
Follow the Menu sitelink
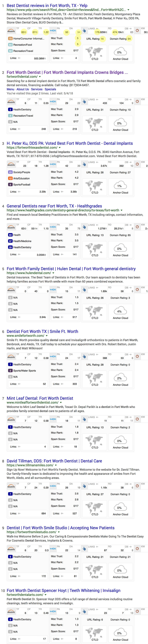(11, 89)
